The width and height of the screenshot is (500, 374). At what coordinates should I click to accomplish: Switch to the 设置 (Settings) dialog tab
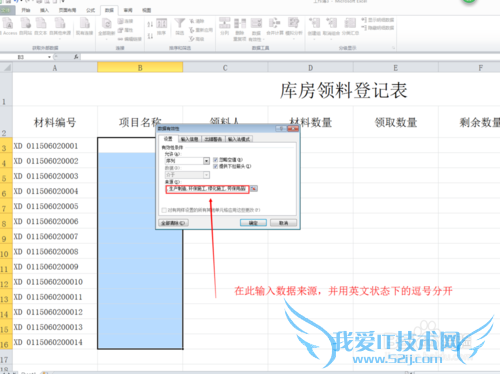click(x=168, y=139)
